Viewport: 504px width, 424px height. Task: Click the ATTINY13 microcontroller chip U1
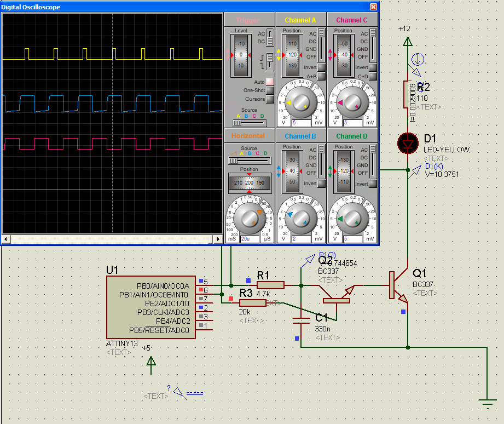tap(150, 307)
